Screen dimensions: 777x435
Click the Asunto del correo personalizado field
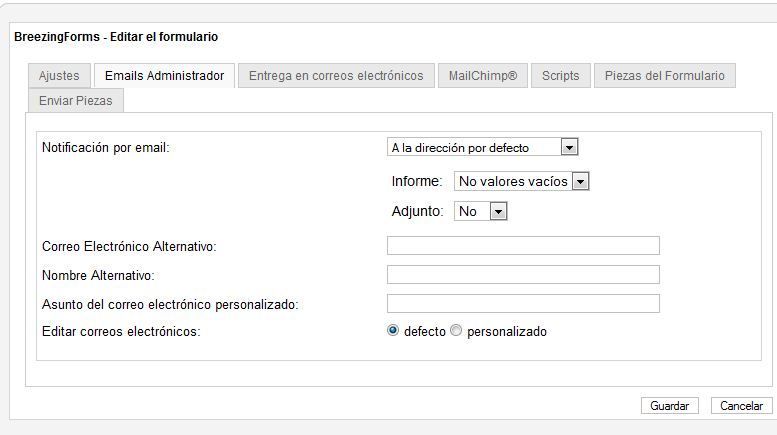523,304
